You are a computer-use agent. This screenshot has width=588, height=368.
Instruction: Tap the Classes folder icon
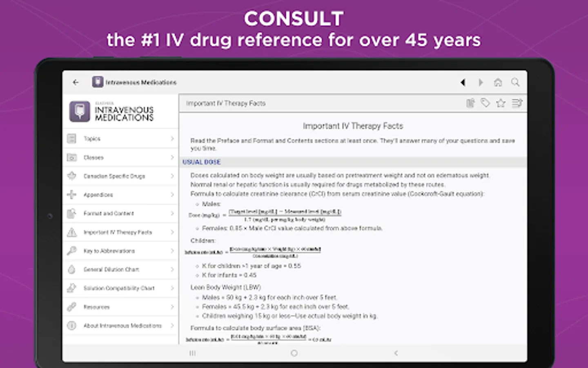pyautogui.click(x=71, y=157)
